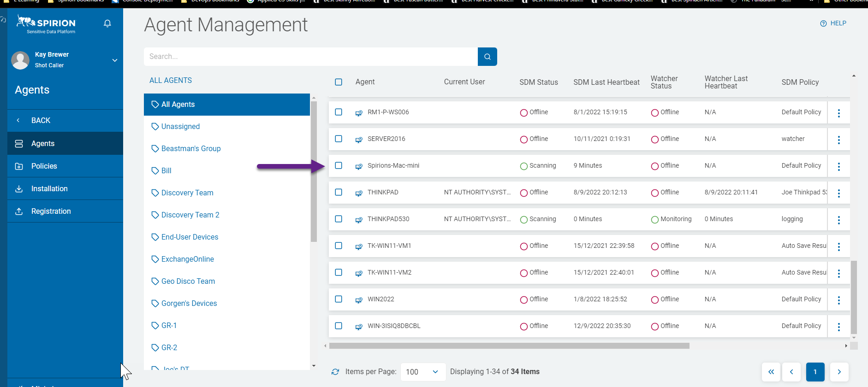Image resolution: width=868 pixels, height=387 pixels.
Task: Open the Unassigned agents group
Action: tap(180, 126)
